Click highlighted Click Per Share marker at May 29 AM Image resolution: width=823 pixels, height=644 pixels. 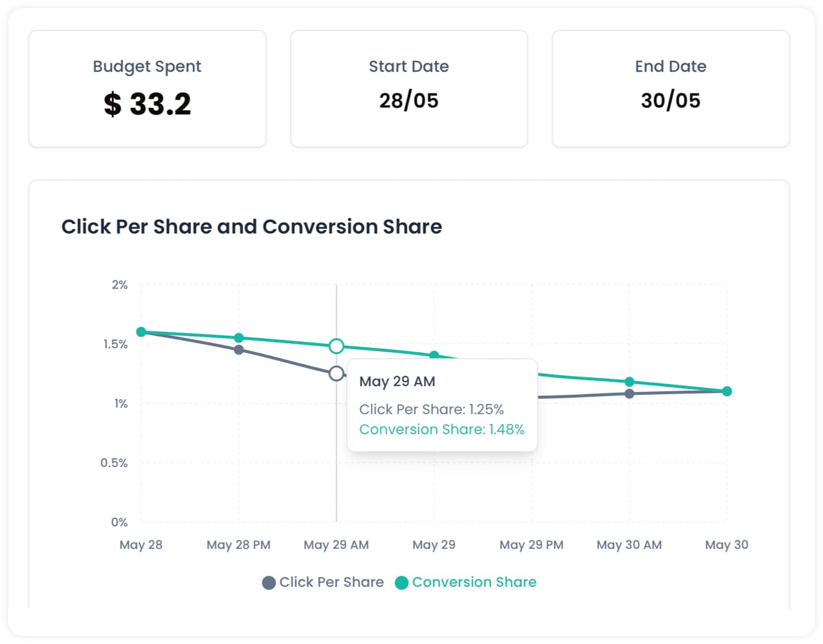[x=337, y=374]
